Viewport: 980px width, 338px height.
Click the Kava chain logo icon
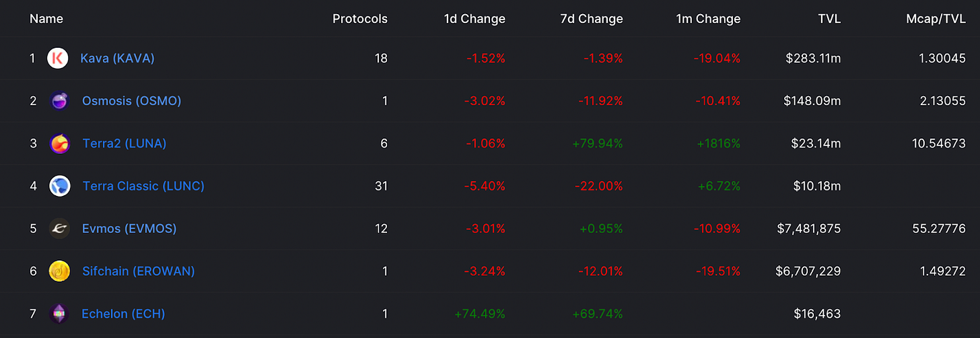tap(57, 59)
